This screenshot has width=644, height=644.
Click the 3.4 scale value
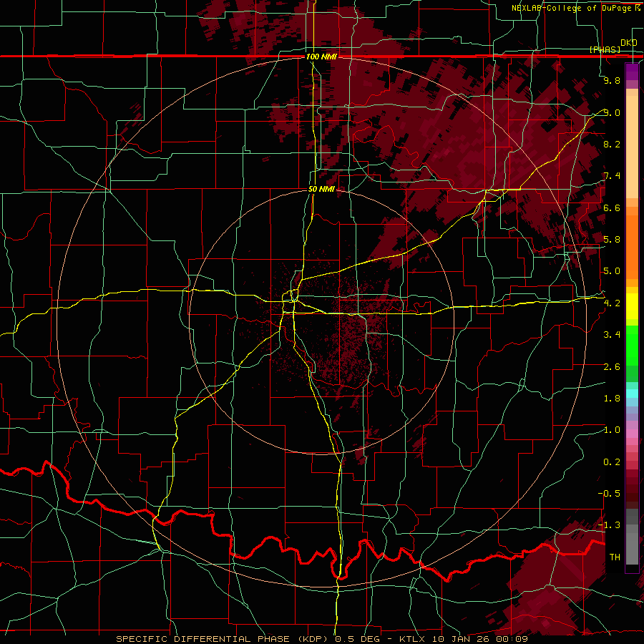(612, 335)
